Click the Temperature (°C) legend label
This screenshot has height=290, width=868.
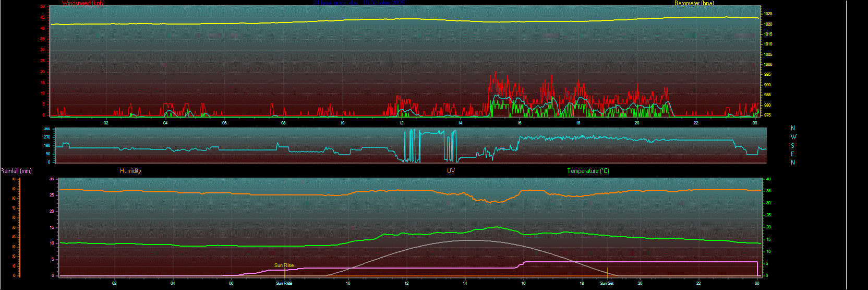click(x=588, y=171)
